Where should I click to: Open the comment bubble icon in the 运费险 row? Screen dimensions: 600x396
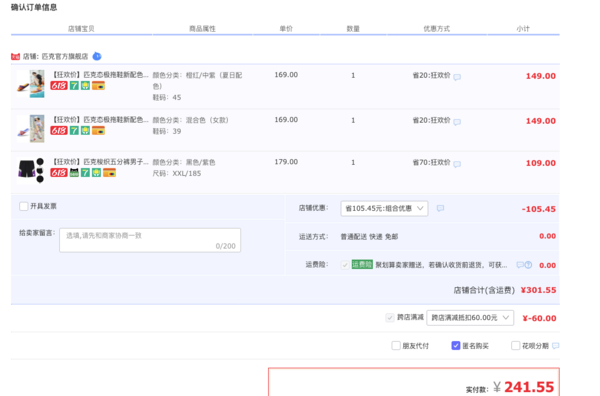click(x=520, y=265)
